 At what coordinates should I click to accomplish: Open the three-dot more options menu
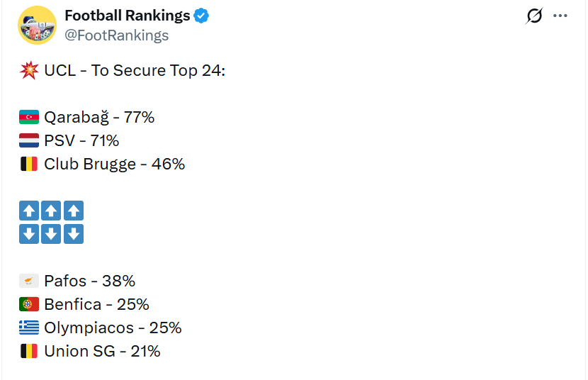click(x=560, y=16)
